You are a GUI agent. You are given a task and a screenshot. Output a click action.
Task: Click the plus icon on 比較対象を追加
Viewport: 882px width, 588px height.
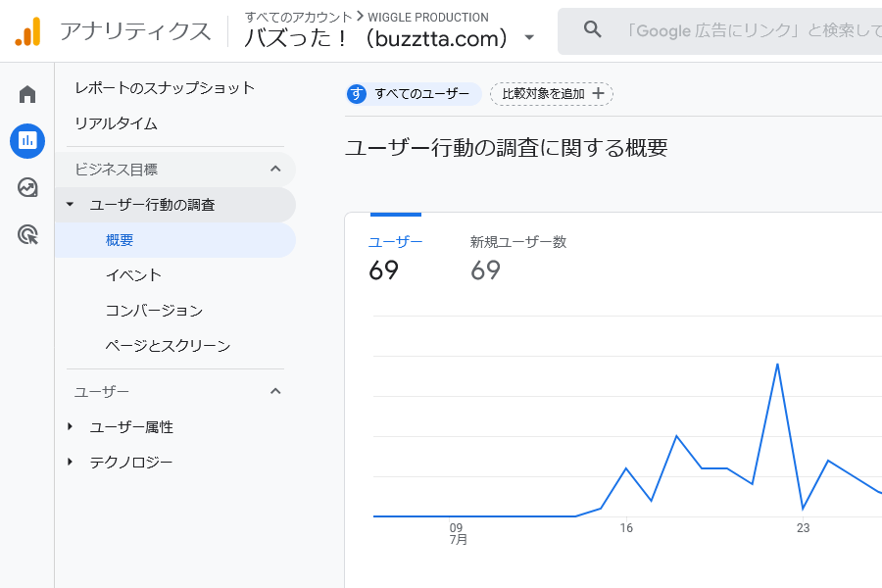click(x=599, y=94)
